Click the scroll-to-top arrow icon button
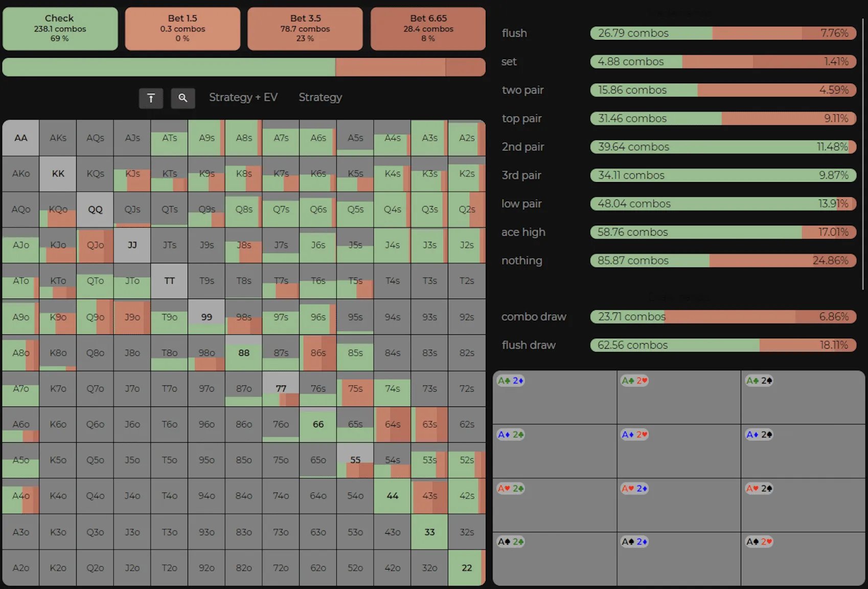The image size is (868, 589). (x=151, y=98)
